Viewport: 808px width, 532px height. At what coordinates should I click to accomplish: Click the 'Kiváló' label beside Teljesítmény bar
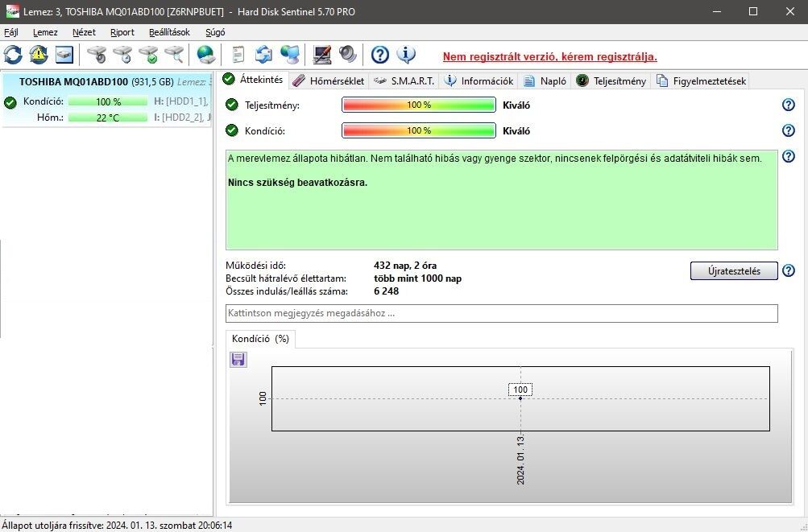click(516, 105)
